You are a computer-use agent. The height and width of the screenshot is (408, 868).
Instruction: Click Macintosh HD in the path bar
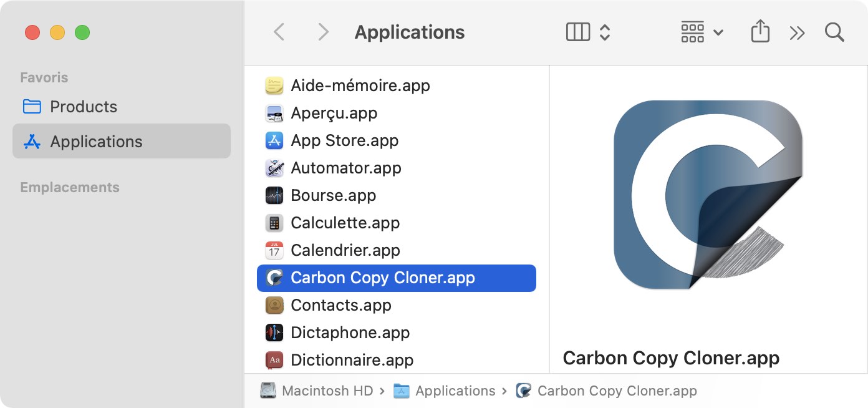pos(317,391)
